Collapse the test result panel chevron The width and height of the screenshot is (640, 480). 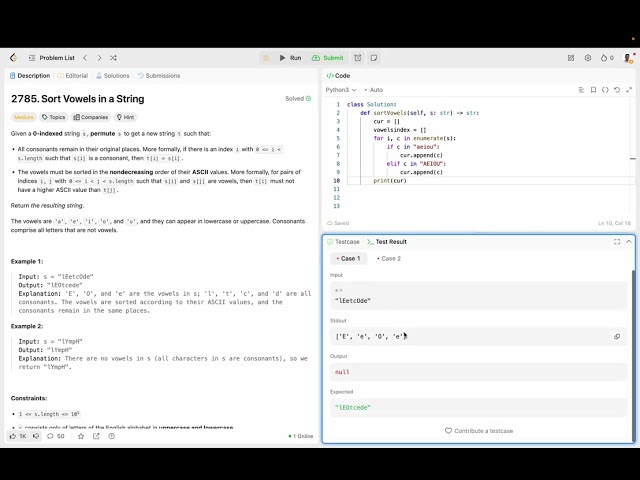pyautogui.click(x=627, y=242)
